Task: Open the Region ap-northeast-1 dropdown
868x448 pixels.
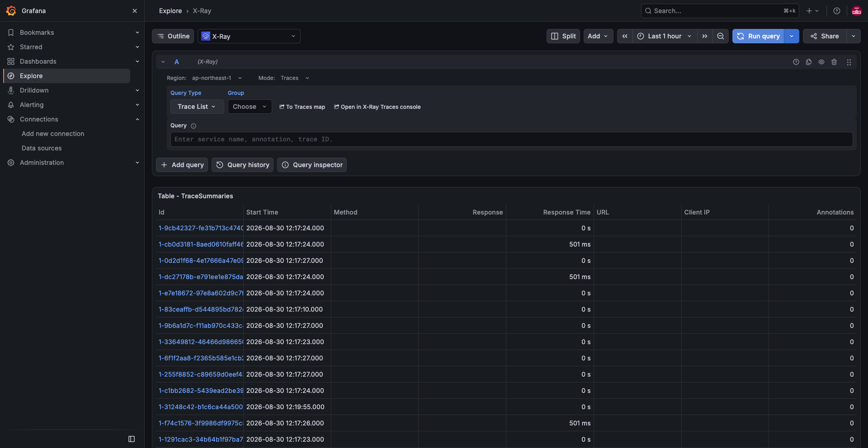Action: click(x=217, y=78)
